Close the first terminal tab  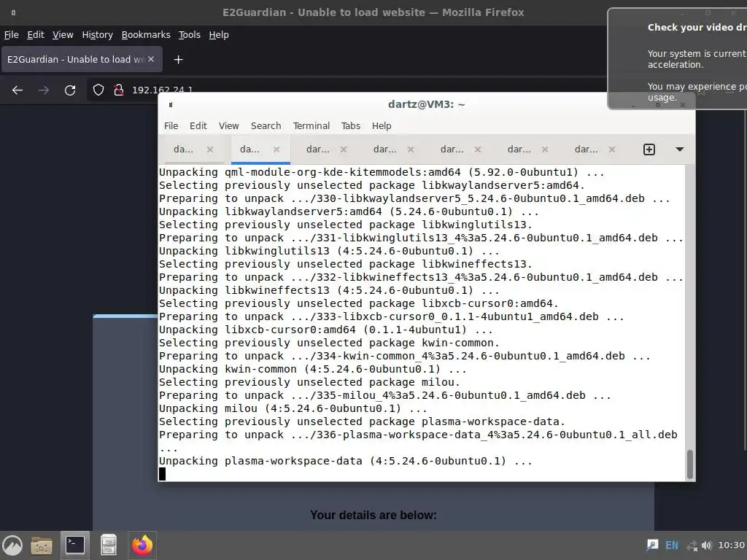(209, 149)
